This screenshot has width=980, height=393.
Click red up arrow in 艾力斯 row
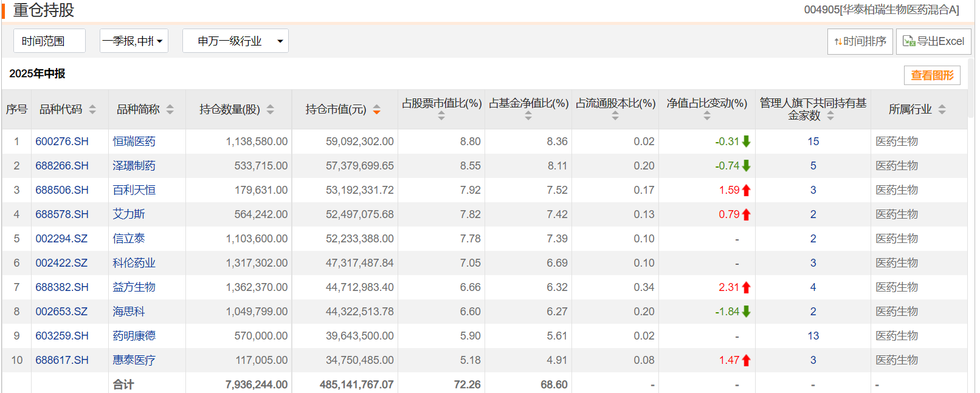tap(747, 214)
